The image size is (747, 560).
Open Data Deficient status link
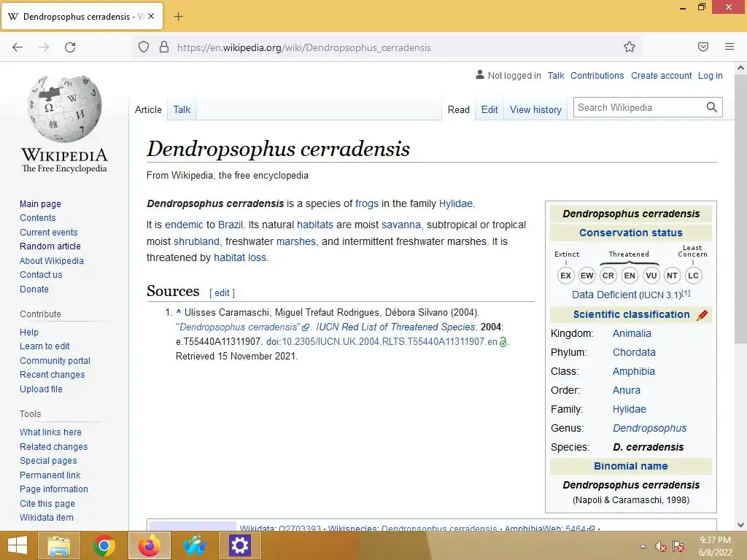[x=604, y=295]
